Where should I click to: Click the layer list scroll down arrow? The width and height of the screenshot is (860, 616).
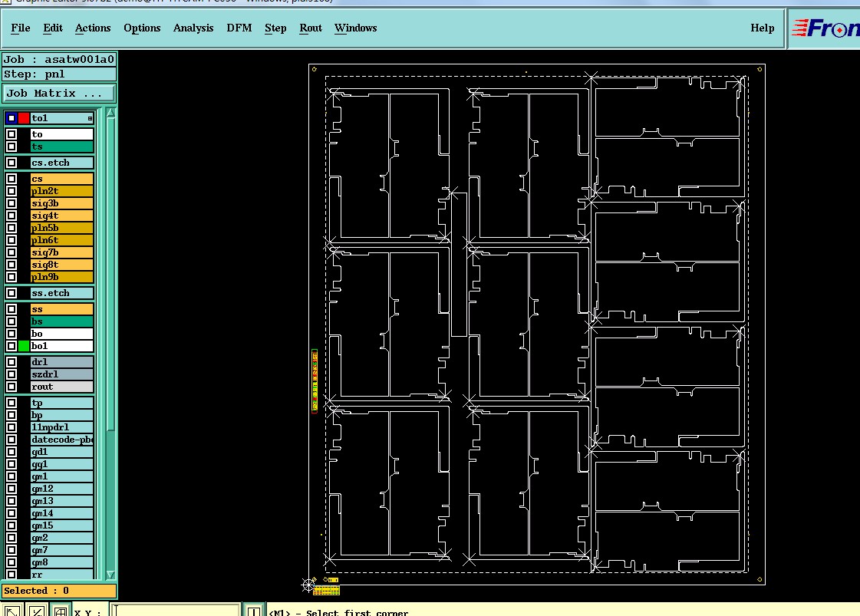coord(110,575)
